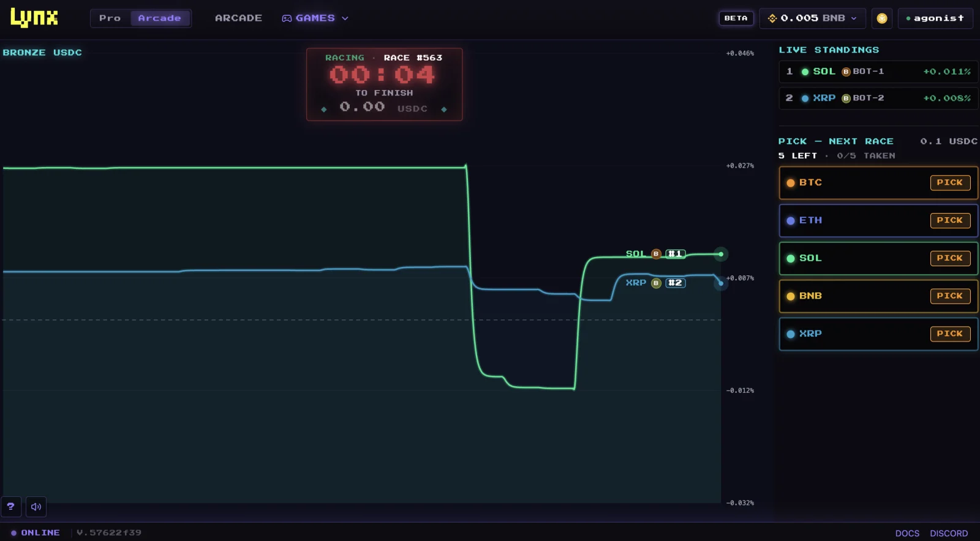Click the SOL line endpoint marker

721,254
